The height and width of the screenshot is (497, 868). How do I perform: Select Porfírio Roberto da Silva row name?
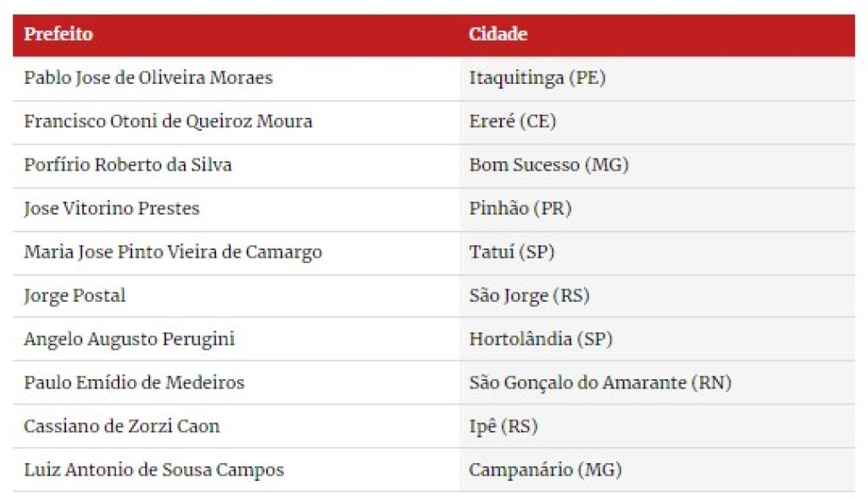point(128,165)
